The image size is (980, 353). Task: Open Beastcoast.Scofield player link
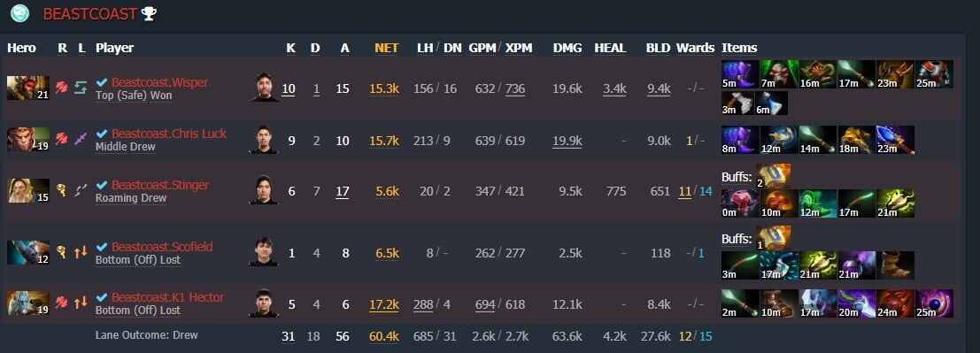pos(164,247)
